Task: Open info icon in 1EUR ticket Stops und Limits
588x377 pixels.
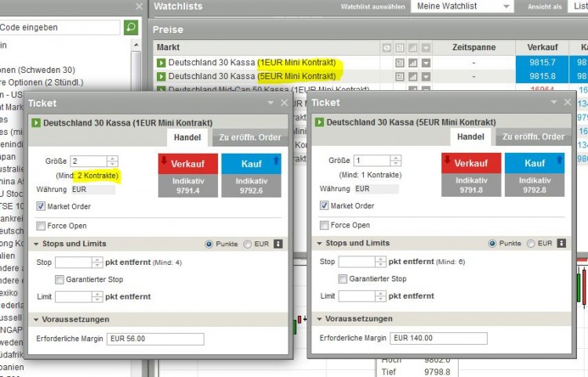Action: click(x=278, y=244)
